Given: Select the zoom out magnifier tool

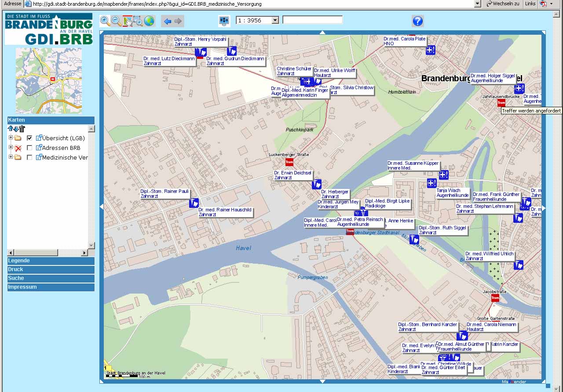Looking at the screenshot, I should pyautogui.click(x=116, y=21).
